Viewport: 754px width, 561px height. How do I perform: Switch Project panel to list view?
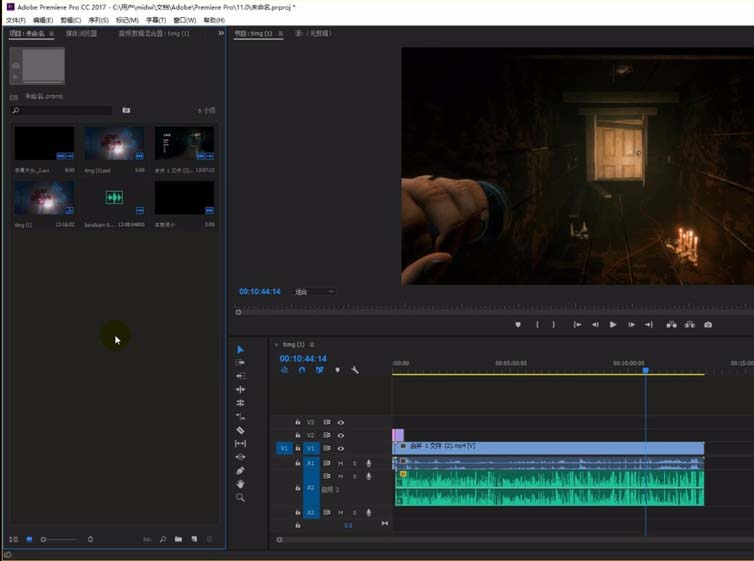pyautogui.click(x=13, y=539)
